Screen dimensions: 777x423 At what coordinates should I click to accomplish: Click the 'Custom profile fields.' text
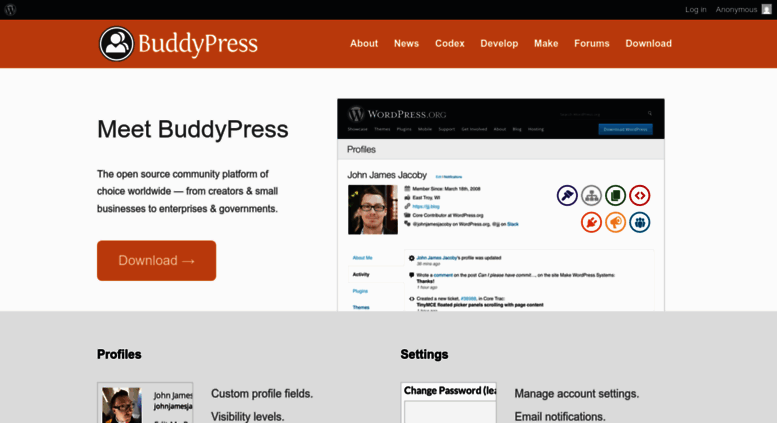click(x=262, y=394)
